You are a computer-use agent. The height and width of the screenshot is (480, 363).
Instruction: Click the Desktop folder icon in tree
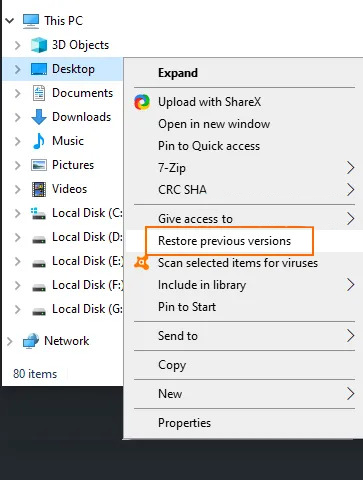tap(39, 69)
